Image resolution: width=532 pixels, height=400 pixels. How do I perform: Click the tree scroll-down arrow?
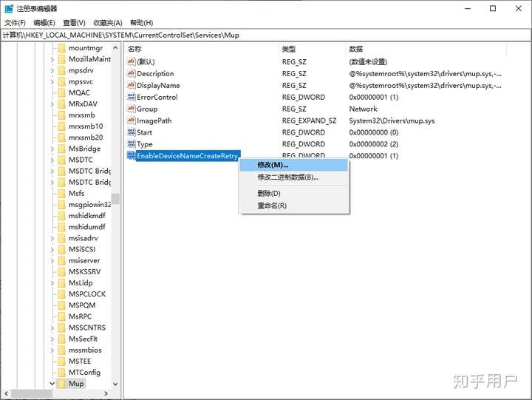[115, 384]
